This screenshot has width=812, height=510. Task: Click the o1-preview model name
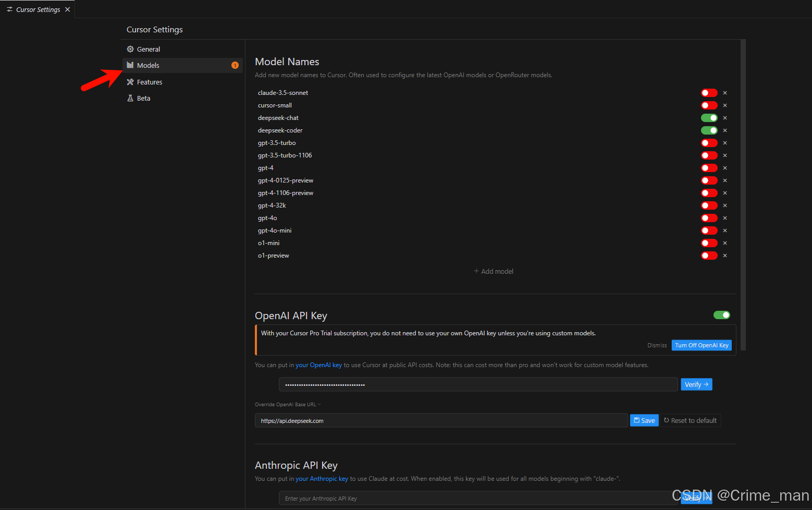(274, 256)
